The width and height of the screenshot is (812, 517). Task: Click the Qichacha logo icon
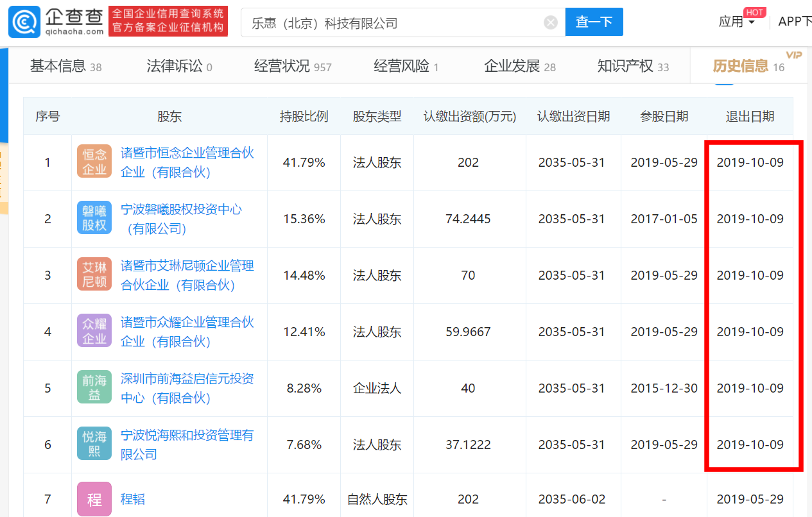(x=24, y=22)
